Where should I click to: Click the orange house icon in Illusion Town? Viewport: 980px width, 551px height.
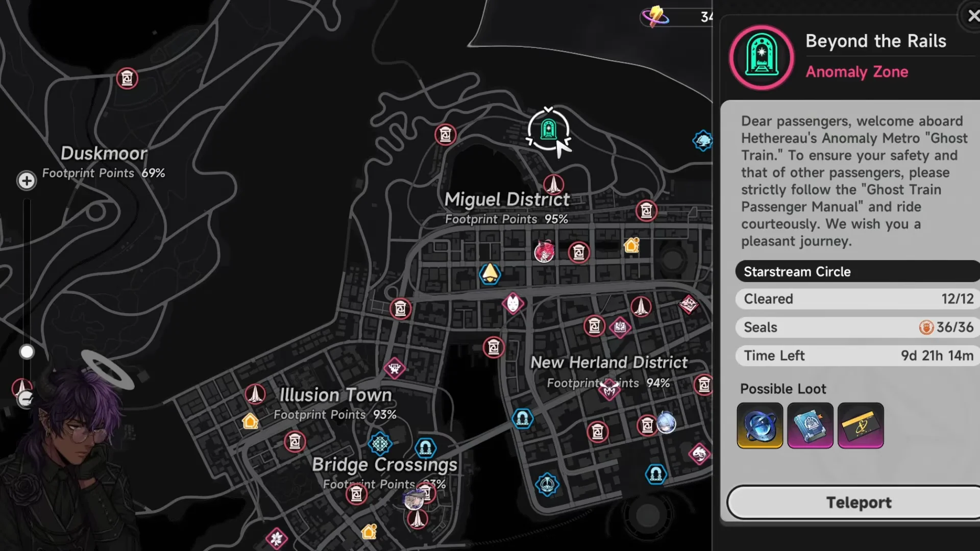tap(250, 421)
